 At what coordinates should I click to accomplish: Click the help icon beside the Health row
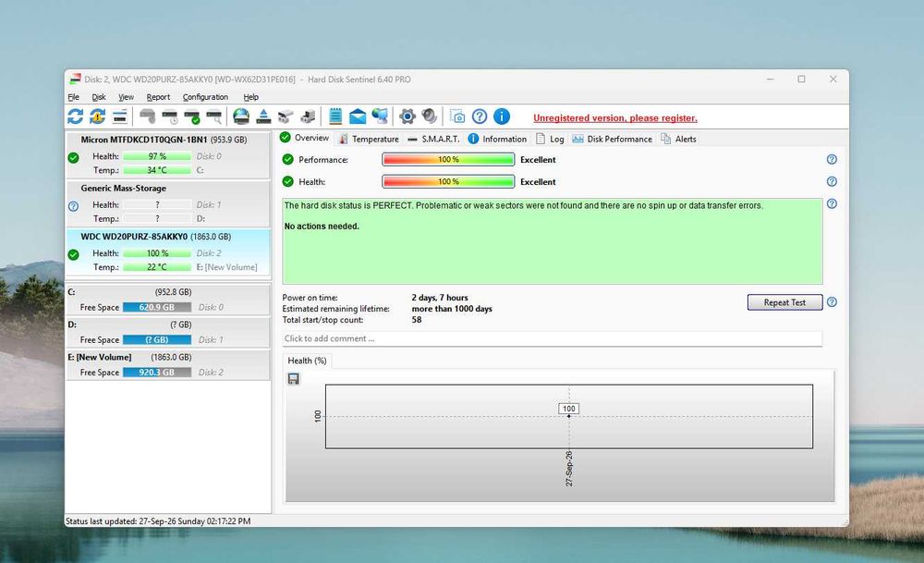[832, 181]
